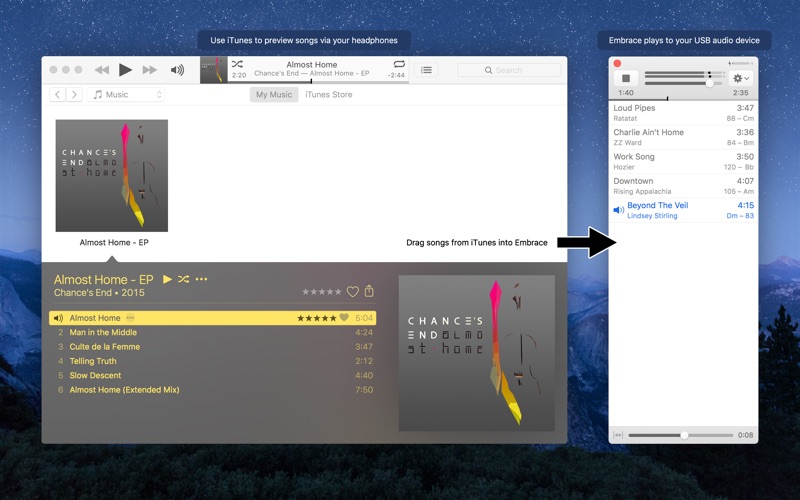
Task: Click the Embrace elapsed time 1:40
Action: 626,93
